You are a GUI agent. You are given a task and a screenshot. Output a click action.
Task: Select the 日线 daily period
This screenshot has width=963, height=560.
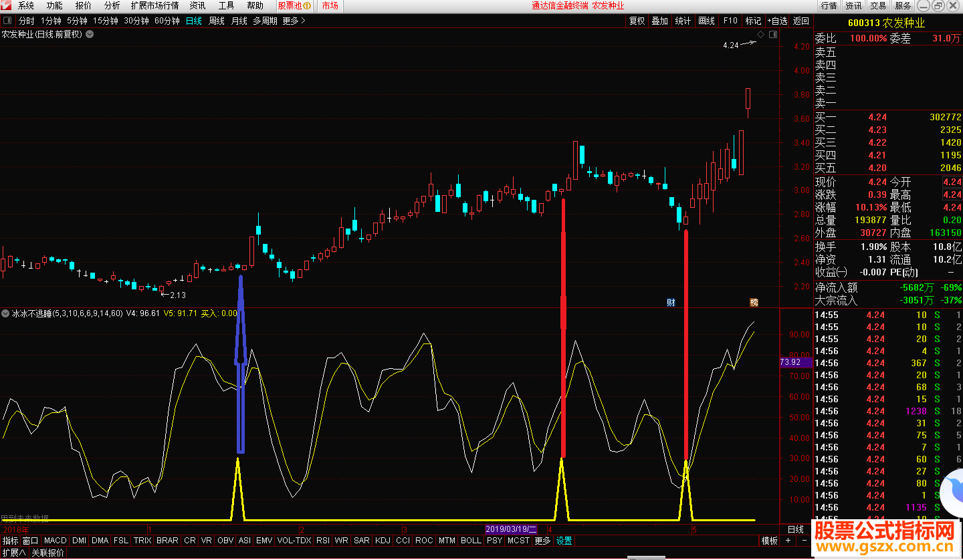point(194,21)
